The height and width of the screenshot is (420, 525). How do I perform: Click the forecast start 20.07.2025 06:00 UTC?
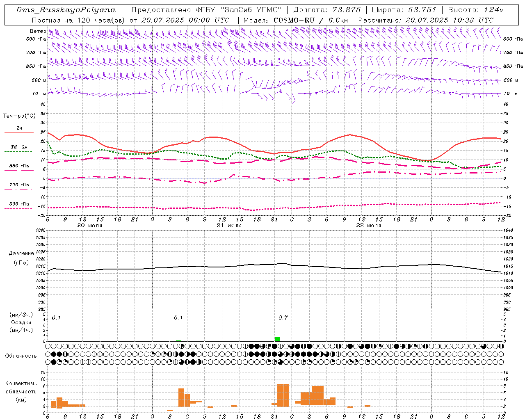[x=185, y=20]
